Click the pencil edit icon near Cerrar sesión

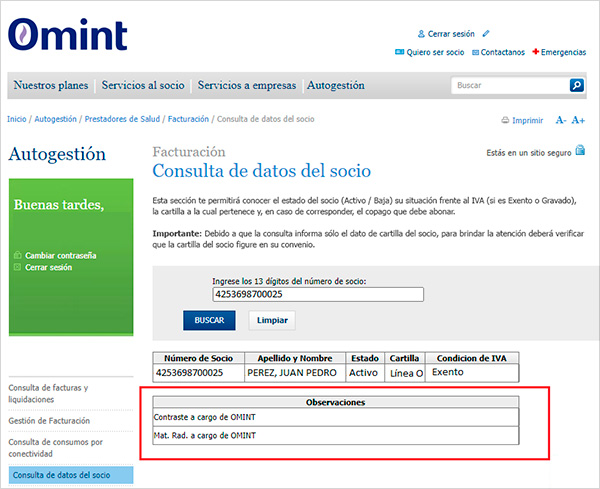tap(486, 34)
